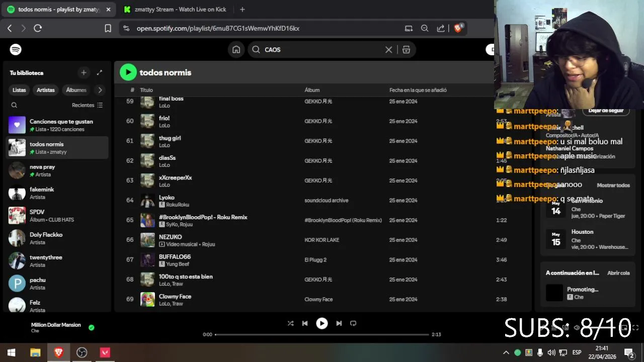The image size is (644, 362).
Task: Open a new browser tab
Action: [x=242, y=9]
